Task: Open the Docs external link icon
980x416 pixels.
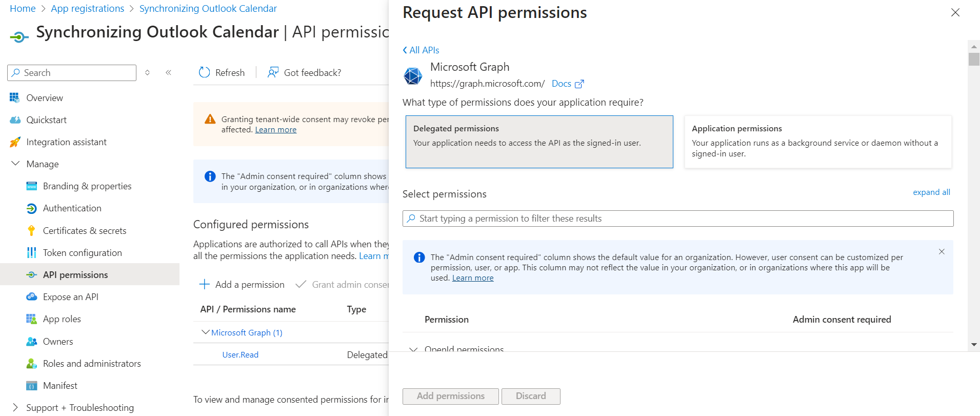Action: click(x=579, y=84)
